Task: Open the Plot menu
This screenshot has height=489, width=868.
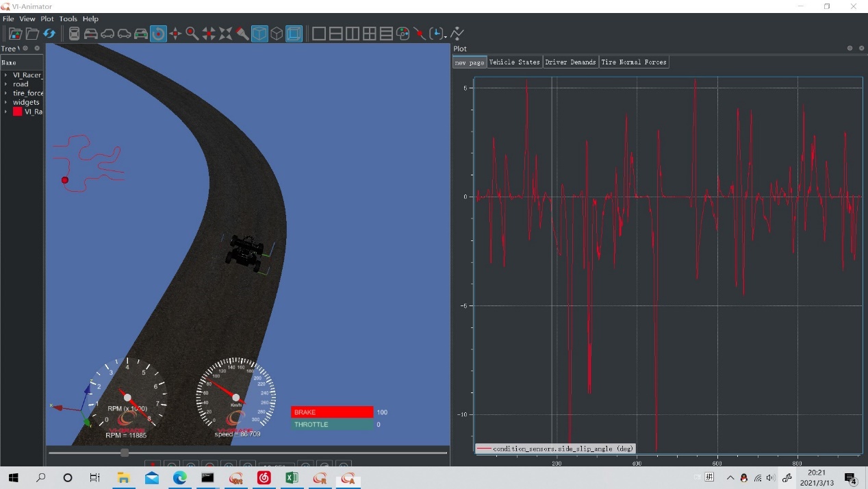Action: pyautogui.click(x=47, y=18)
